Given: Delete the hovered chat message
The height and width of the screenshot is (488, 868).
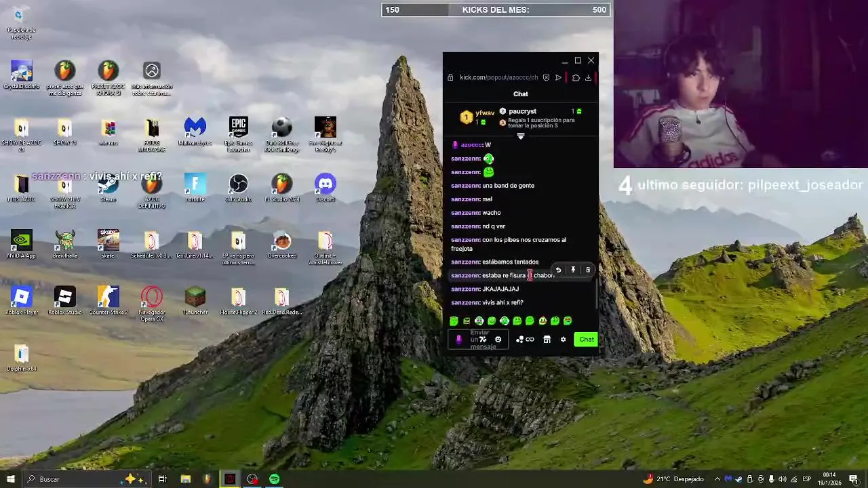Looking at the screenshot, I should pyautogui.click(x=588, y=270).
